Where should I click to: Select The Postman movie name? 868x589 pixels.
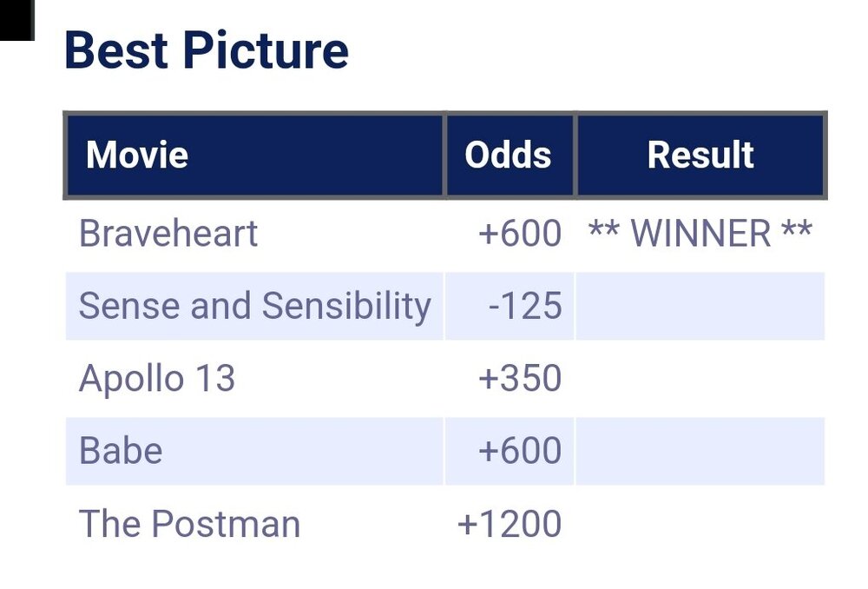pos(189,524)
